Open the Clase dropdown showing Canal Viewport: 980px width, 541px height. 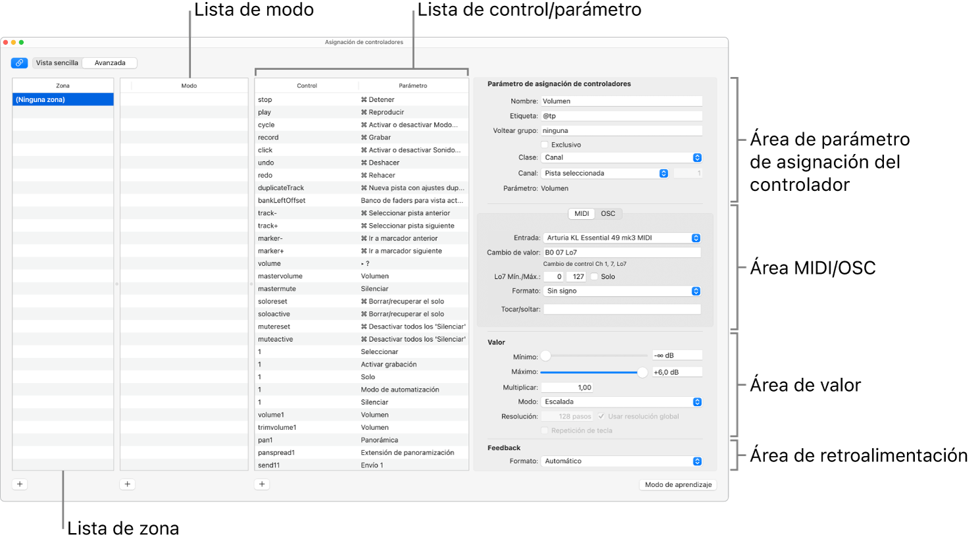tap(622, 158)
